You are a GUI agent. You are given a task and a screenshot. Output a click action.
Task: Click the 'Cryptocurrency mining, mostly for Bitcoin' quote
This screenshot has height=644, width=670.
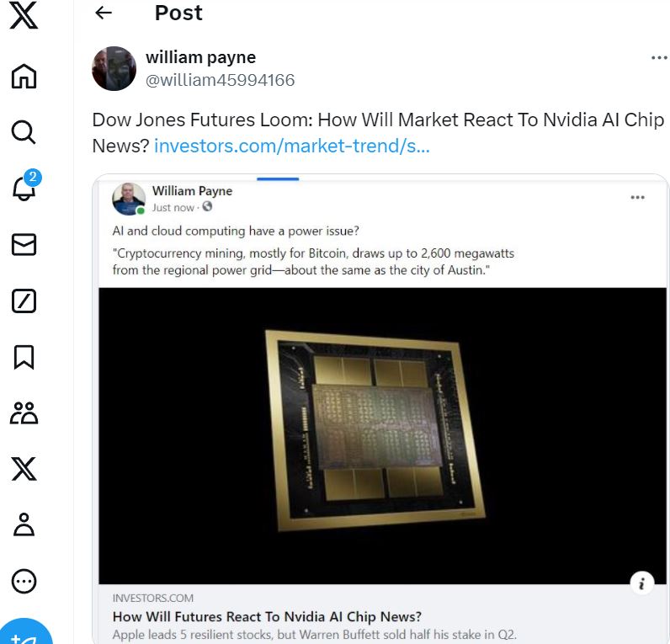[x=313, y=262]
